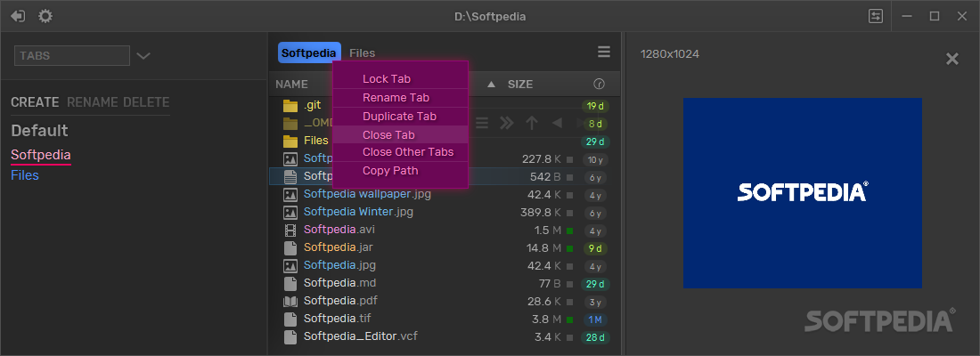Click film icon of Softpedia.avi
This screenshot has width=980, height=356.
(290, 230)
